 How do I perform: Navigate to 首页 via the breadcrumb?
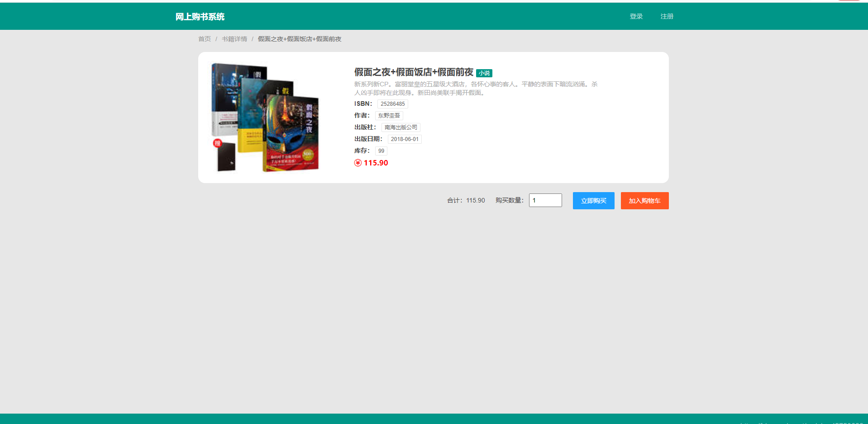tap(204, 39)
